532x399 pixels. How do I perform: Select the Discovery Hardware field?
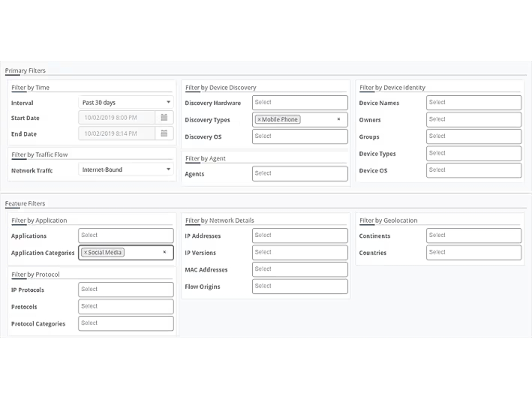(x=300, y=102)
